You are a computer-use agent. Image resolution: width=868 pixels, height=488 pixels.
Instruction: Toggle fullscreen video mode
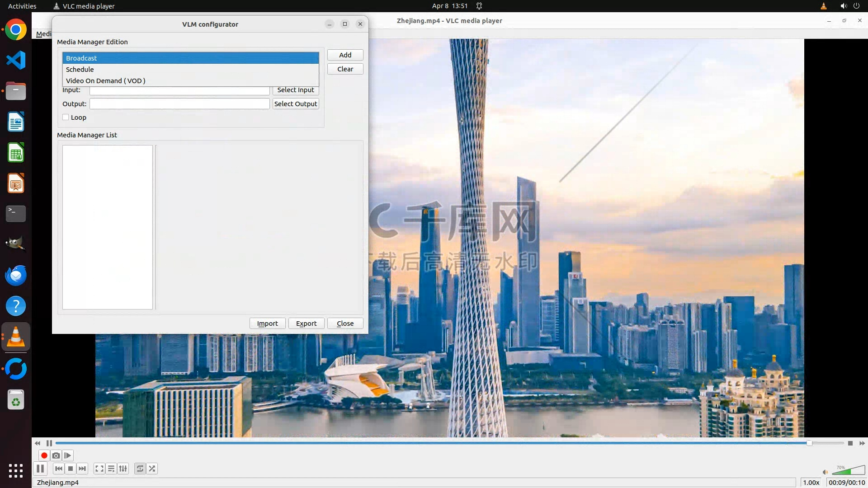click(x=99, y=469)
